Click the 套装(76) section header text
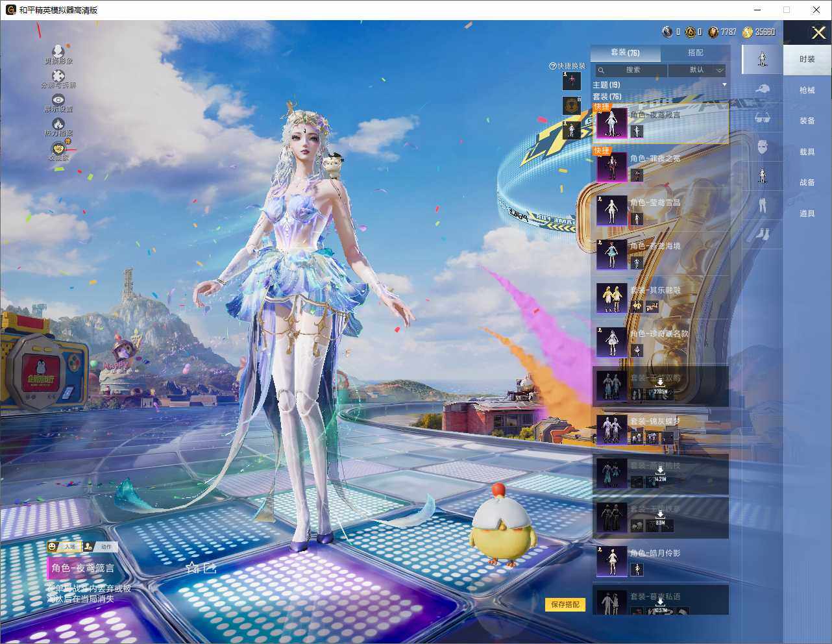 tap(607, 97)
